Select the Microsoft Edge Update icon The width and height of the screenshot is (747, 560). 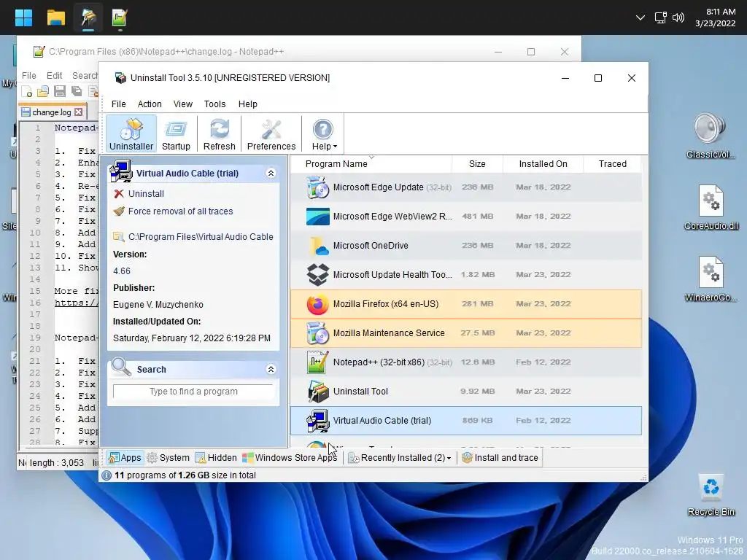(x=318, y=187)
